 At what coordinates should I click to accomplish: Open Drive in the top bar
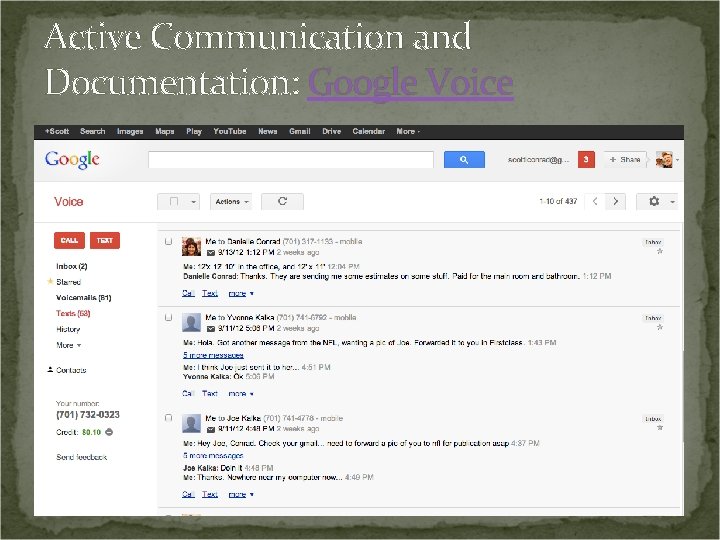(331, 131)
